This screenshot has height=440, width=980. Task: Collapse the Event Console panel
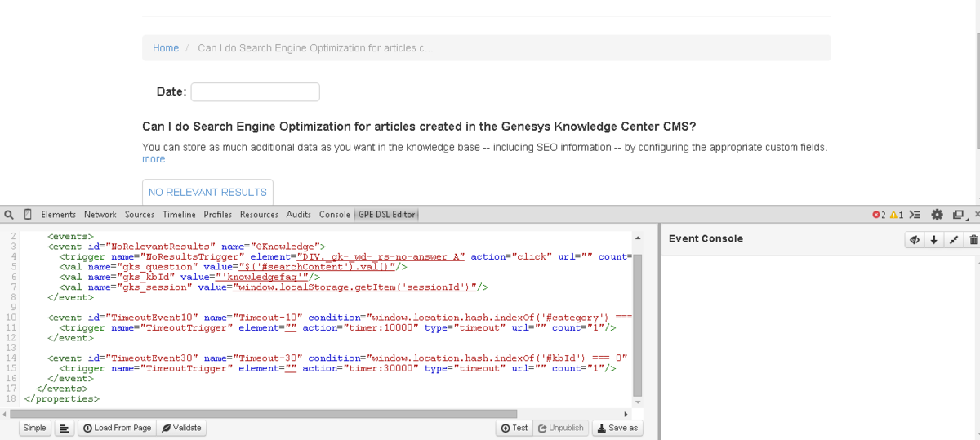pos(953,239)
